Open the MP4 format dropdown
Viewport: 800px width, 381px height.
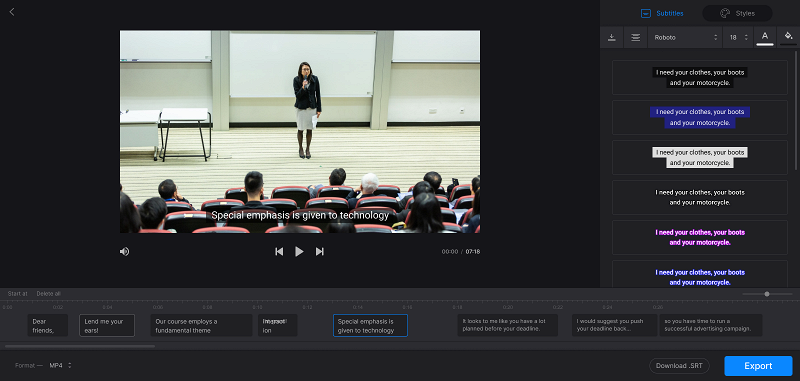click(x=61, y=365)
